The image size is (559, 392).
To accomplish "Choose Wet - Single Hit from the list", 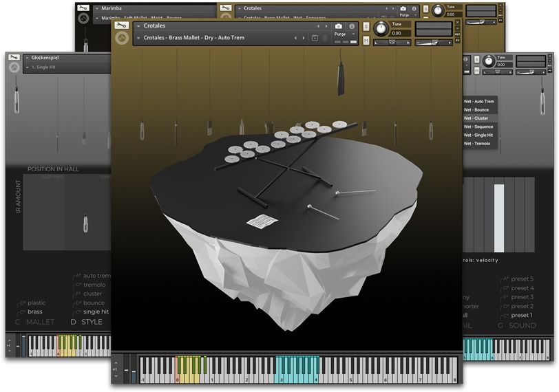I will [478, 135].
